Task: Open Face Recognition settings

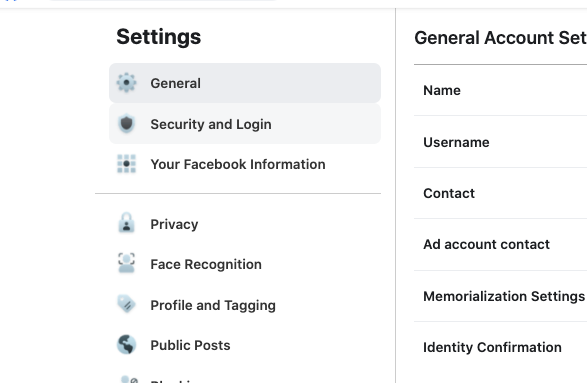Action: (x=245, y=264)
